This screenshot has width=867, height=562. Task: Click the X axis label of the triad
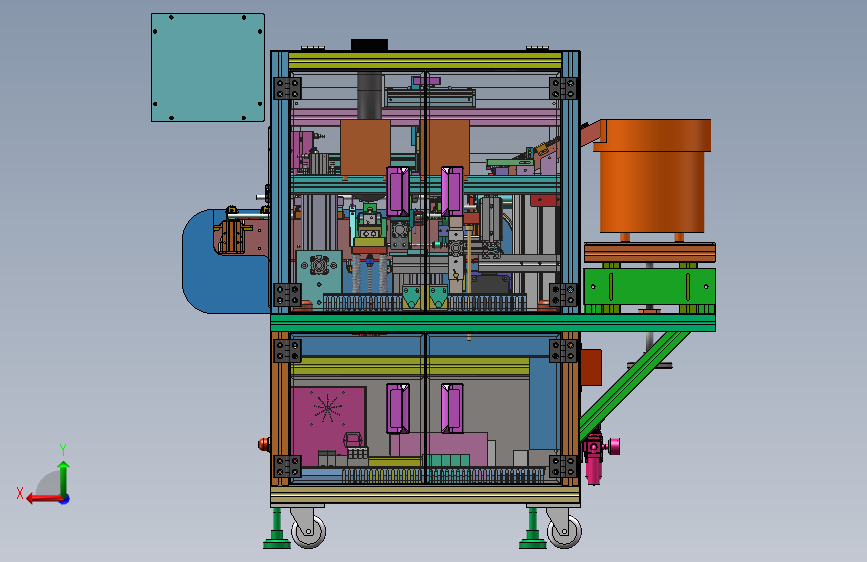[x=20, y=493]
